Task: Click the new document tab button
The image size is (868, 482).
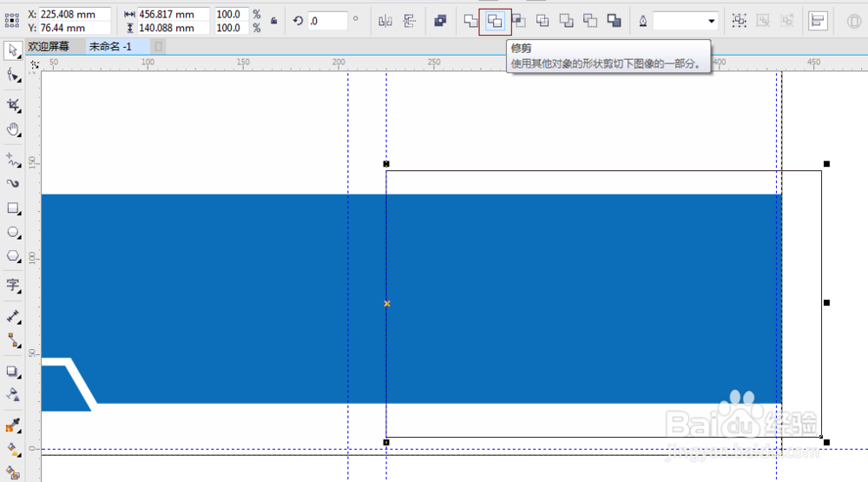Action: coord(158,47)
